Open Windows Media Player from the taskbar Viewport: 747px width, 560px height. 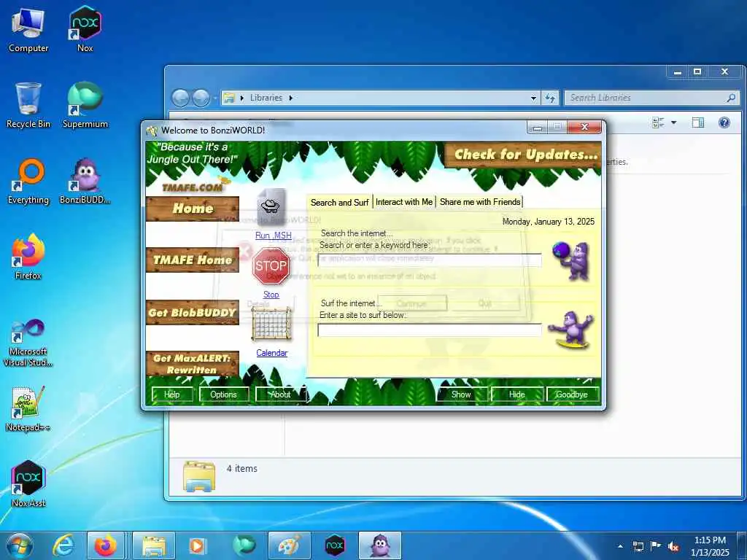pyautogui.click(x=197, y=545)
